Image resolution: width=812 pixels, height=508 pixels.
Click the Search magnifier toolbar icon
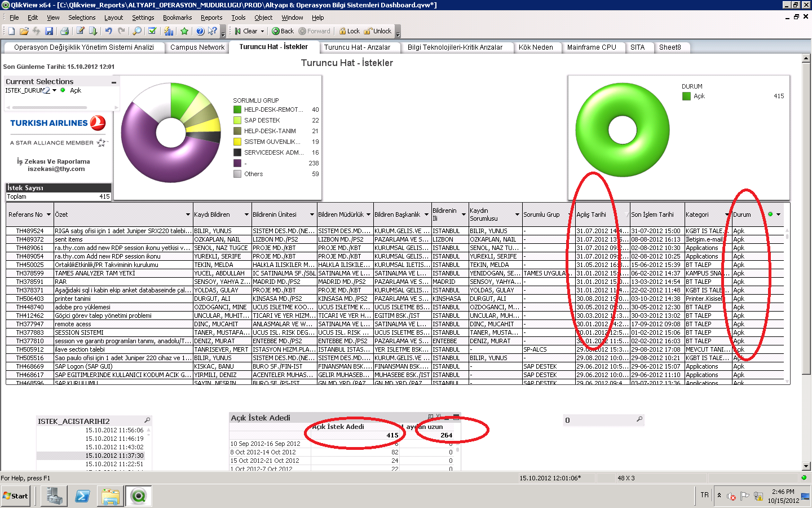(137, 31)
